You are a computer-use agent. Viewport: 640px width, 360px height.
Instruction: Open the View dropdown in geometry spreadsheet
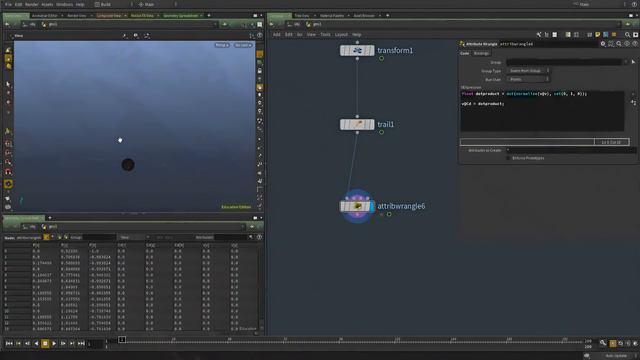133,237
